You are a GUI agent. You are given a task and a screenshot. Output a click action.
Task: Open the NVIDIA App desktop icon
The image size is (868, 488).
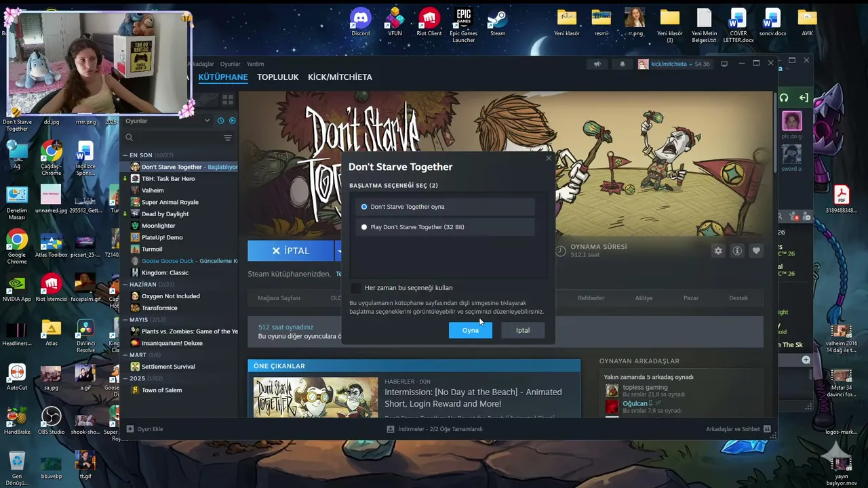click(17, 288)
